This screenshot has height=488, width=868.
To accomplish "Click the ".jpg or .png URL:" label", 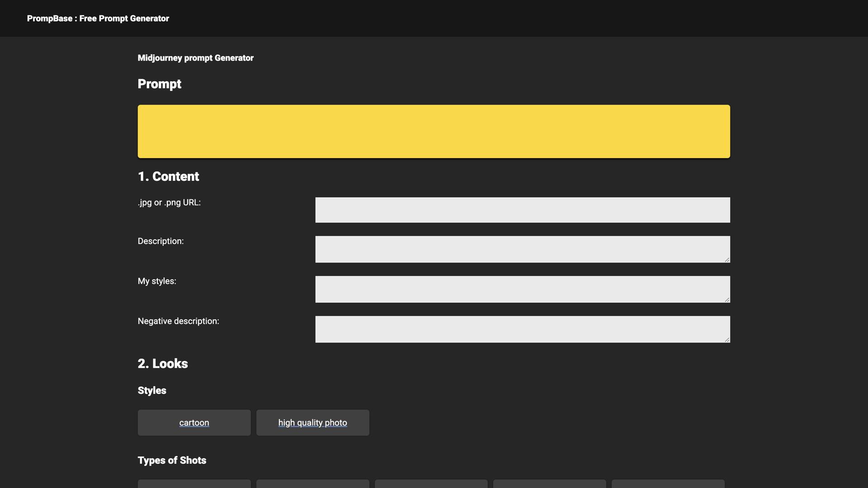I will 169,202.
